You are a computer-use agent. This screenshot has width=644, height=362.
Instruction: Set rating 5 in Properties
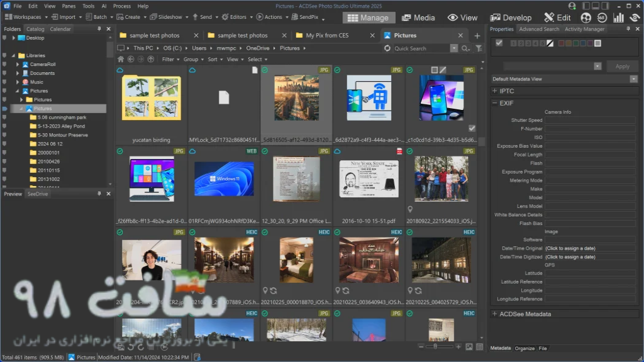click(x=543, y=43)
